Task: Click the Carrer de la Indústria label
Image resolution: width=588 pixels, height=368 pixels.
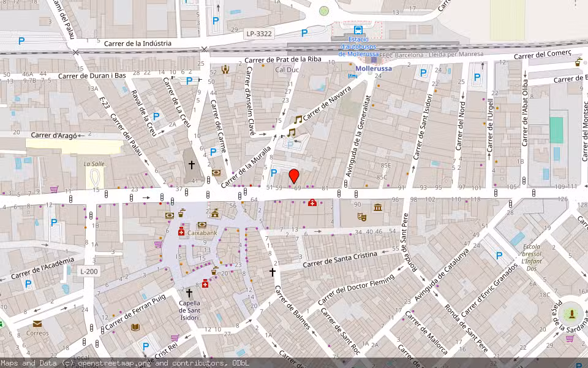Action: 138,44
